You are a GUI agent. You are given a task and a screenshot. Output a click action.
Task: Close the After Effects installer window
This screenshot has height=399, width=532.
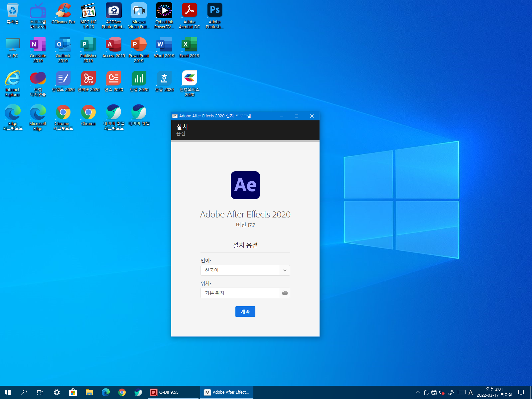312,116
